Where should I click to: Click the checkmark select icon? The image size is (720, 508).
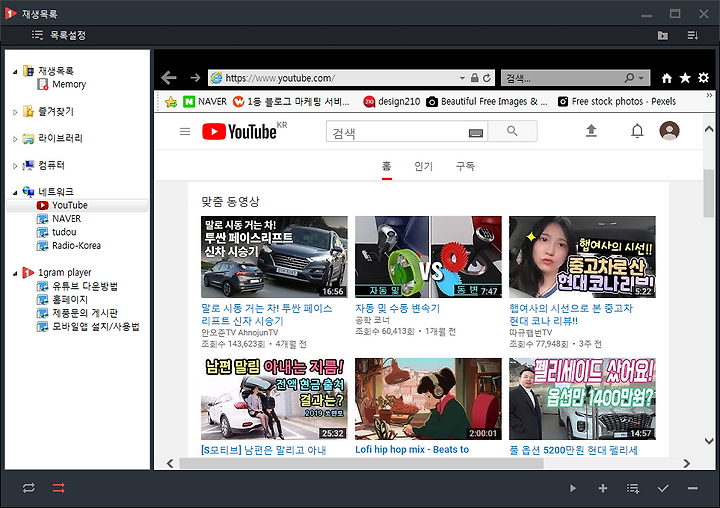(663, 488)
